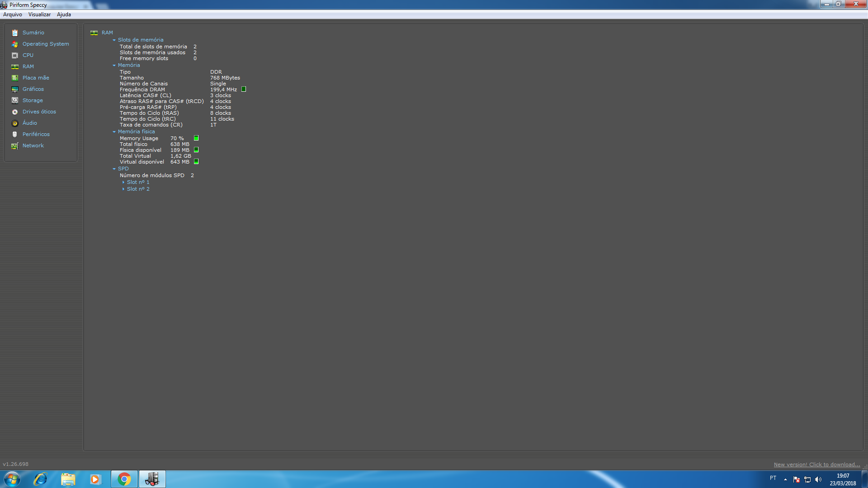Click the Total Virtual 1,62 GB value

pyautogui.click(x=181, y=156)
